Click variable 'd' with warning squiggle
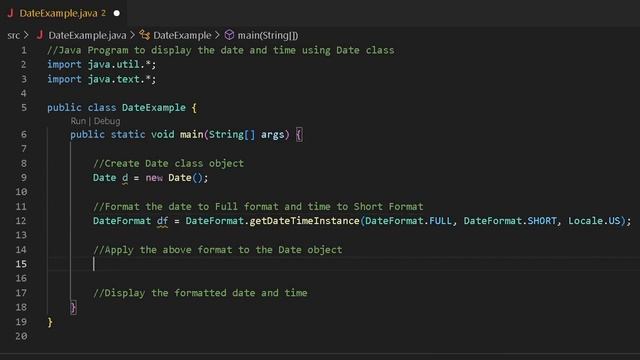 point(125,178)
